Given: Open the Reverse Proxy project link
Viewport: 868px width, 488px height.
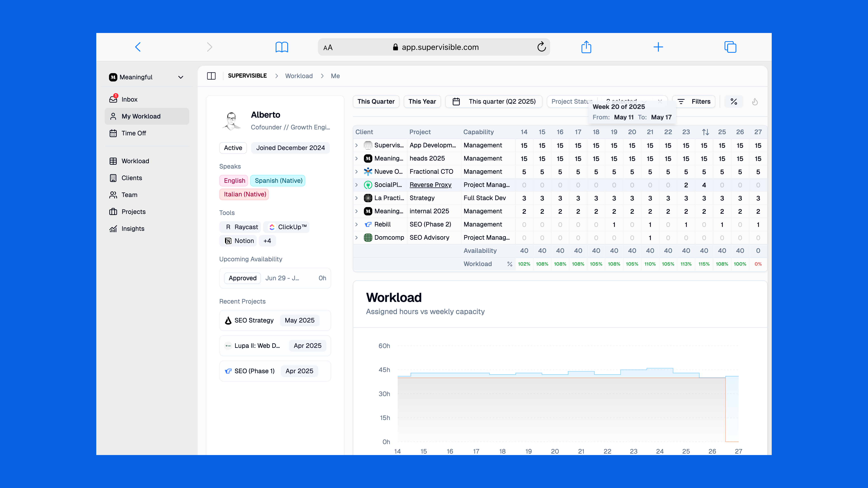Looking at the screenshot, I should [430, 185].
